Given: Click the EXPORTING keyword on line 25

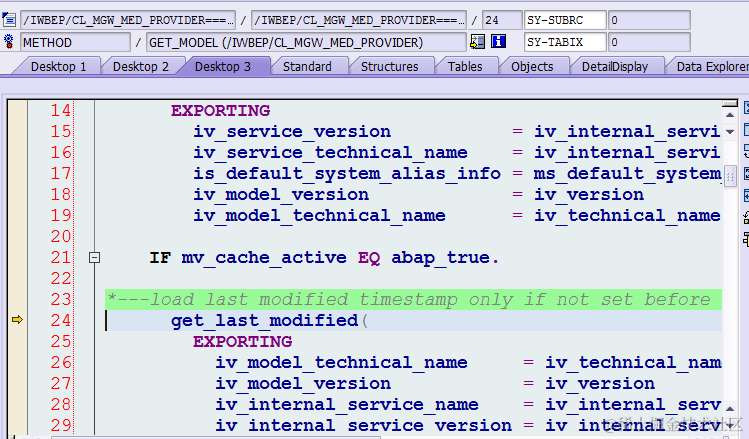Looking at the screenshot, I should tap(242, 342).
